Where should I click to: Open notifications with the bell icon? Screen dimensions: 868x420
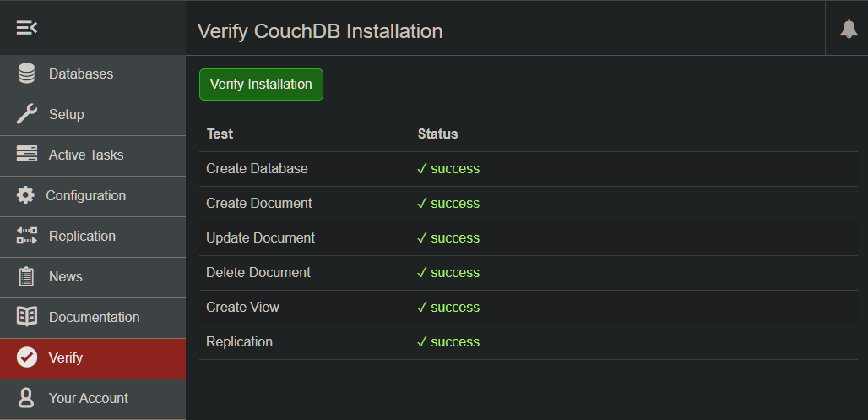pyautogui.click(x=848, y=29)
